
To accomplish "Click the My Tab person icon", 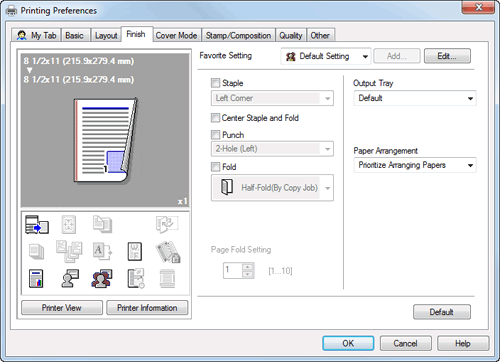I will (x=22, y=35).
